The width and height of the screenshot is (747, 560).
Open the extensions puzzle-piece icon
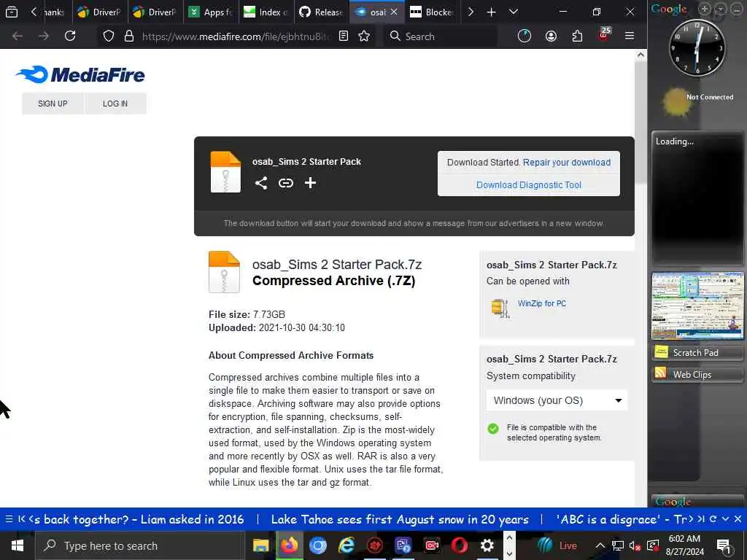577,36
